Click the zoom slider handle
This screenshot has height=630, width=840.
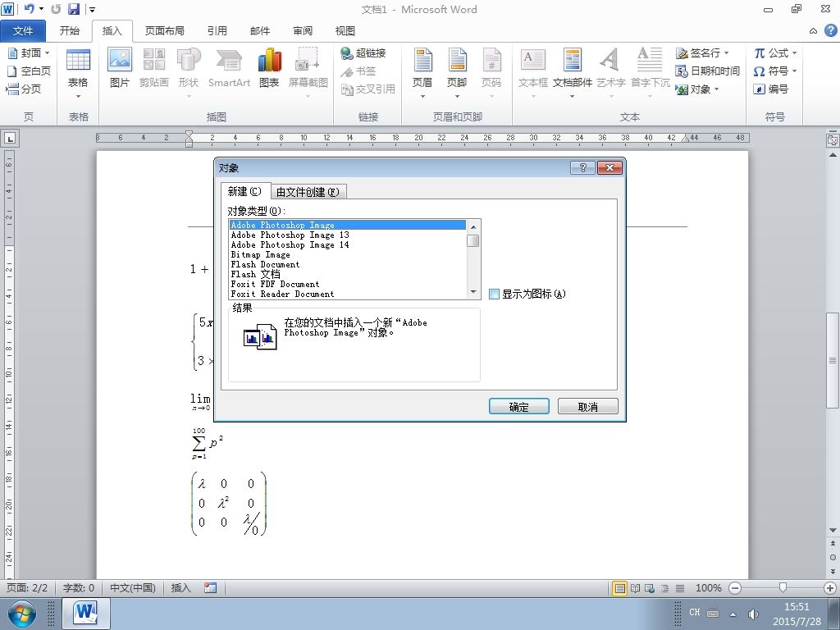[783, 588]
